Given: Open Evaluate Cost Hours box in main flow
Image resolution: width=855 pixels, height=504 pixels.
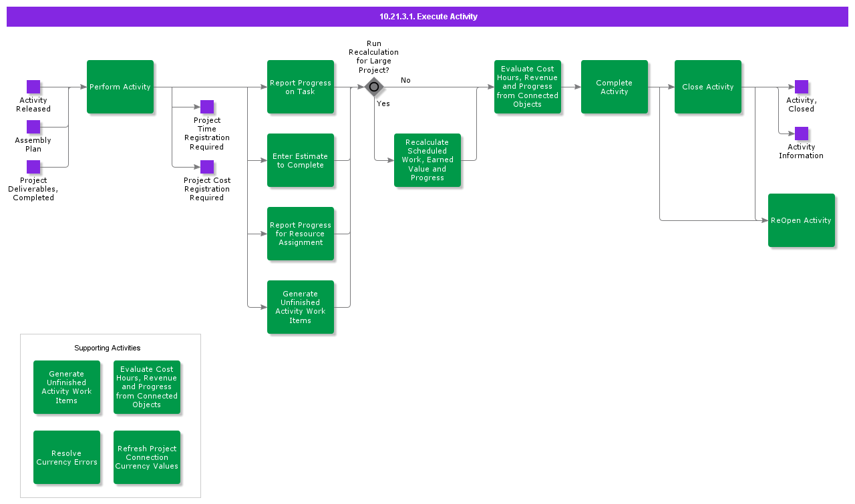Looking at the screenshot, I should (x=528, y=87).
